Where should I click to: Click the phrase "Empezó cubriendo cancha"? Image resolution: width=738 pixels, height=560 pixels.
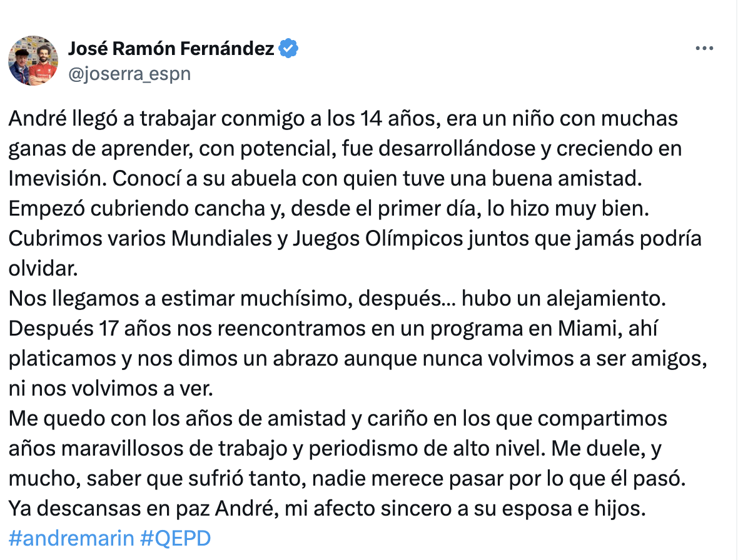pos(137,208)
